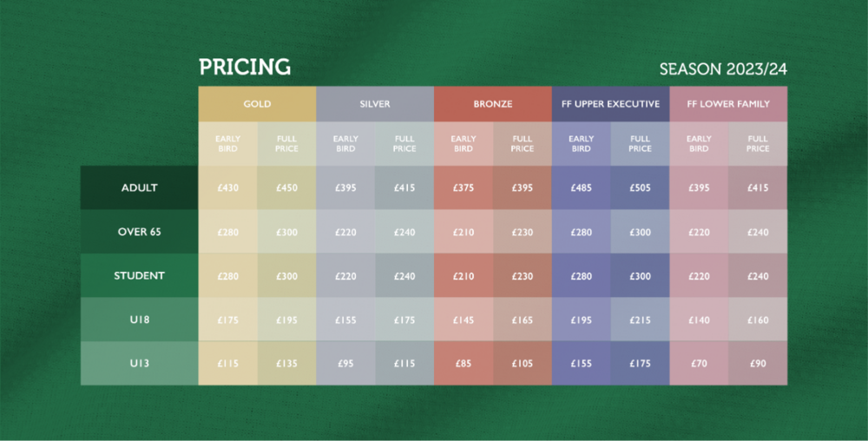The image size is (868, 441).
Task: Click Gold Adult early bird £430 price
Action: (x=227, y=188)
